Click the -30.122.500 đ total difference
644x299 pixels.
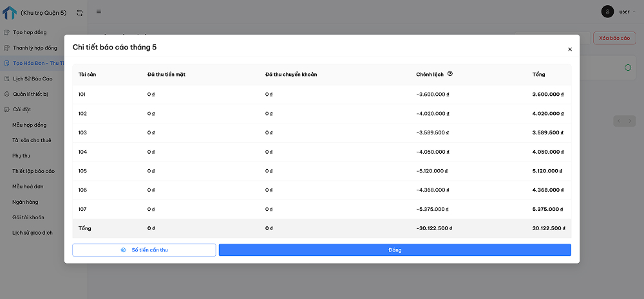(x=434, y=228)
